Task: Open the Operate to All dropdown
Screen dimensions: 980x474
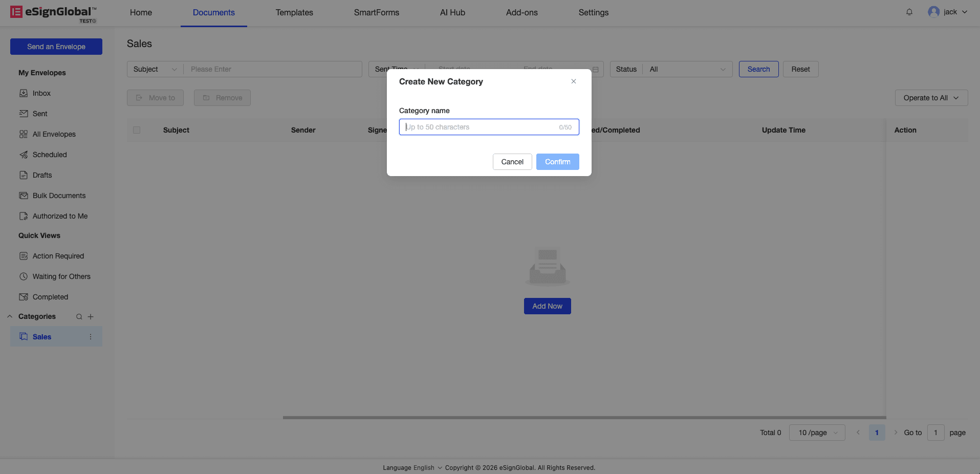Action: (x=931, y=98)
